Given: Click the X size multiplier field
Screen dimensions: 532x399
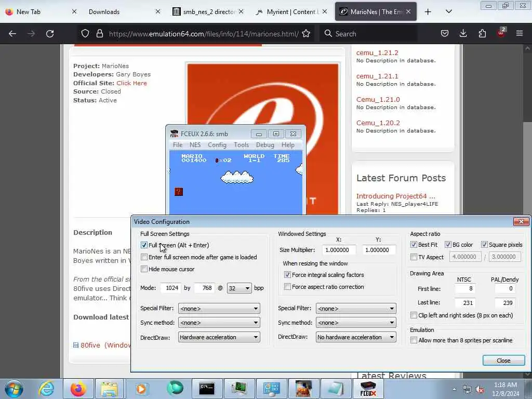Looking at the screenshot, I should click(x=339, y=250).
